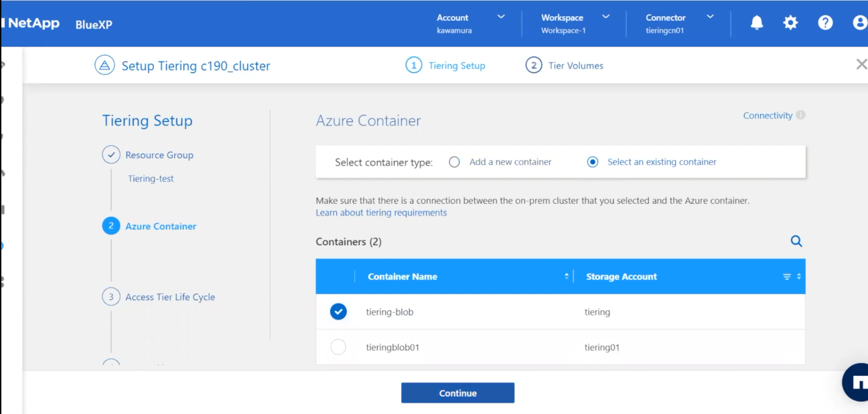Click the tiering storage account cell

(597, 312)
